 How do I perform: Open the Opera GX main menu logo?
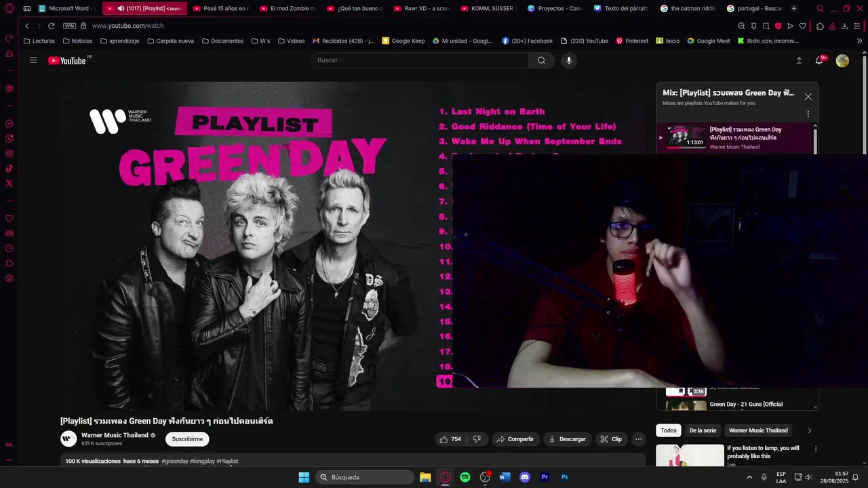click(9, 9)
